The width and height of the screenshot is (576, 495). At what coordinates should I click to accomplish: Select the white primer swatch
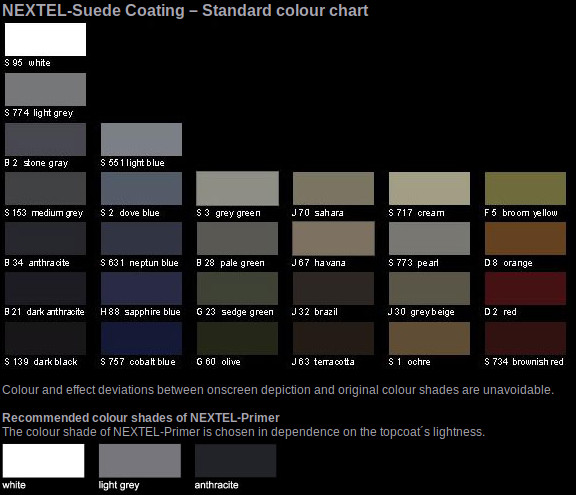pyautogui.click(x=43, y=460)
